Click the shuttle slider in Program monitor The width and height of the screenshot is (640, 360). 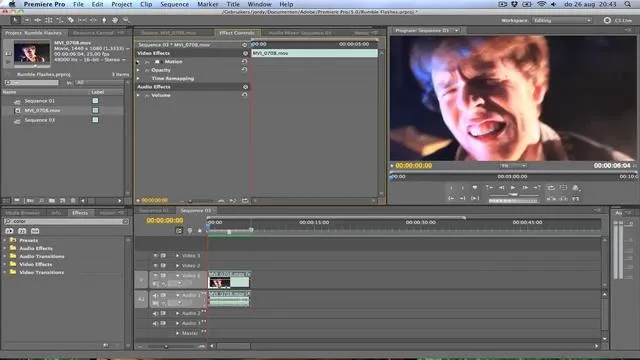click(513, 195)
